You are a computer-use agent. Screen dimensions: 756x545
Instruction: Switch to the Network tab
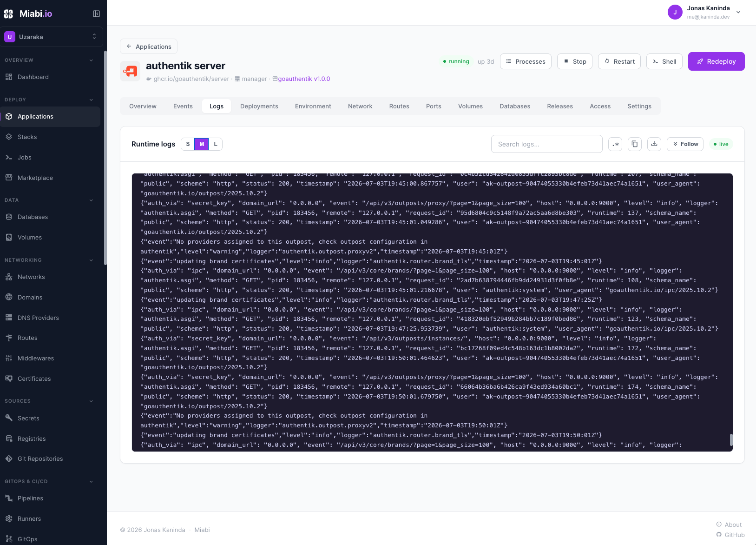point(360,106)
